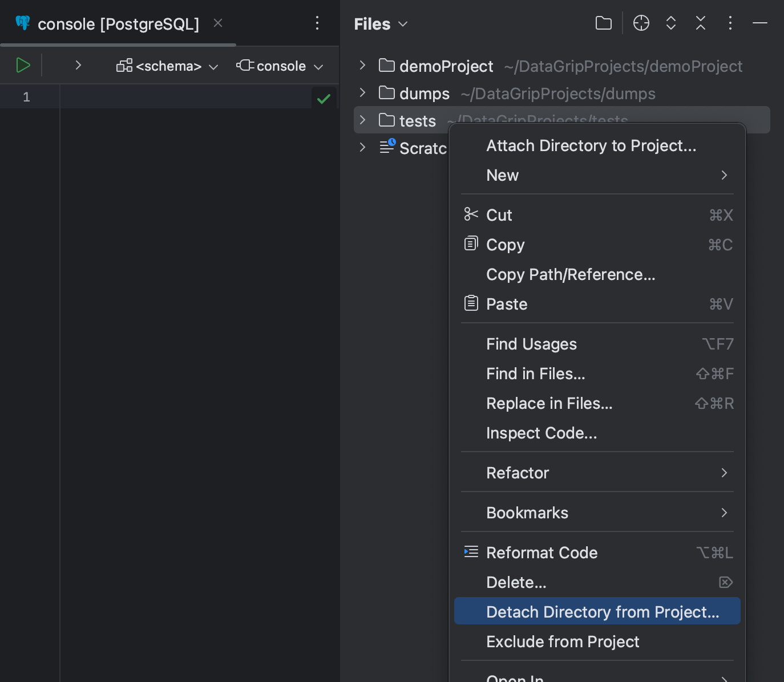
Task: Click the PostgreSQL elephant icon on console tab
Action: tap(22, 23)
